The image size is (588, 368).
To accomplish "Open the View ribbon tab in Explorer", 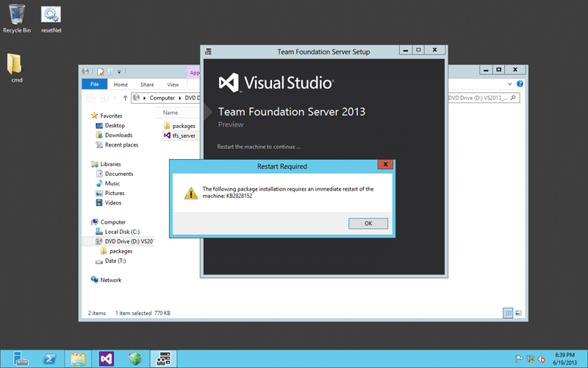I will click(173, 85).
